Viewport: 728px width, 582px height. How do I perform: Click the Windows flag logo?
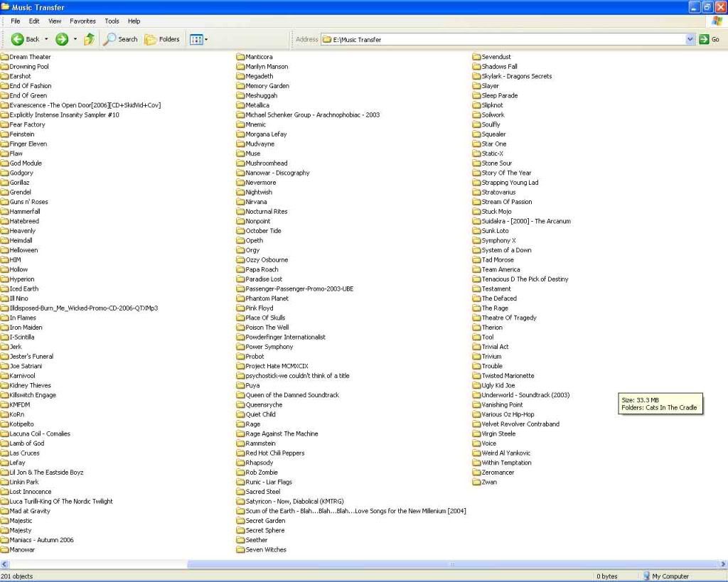717,21
